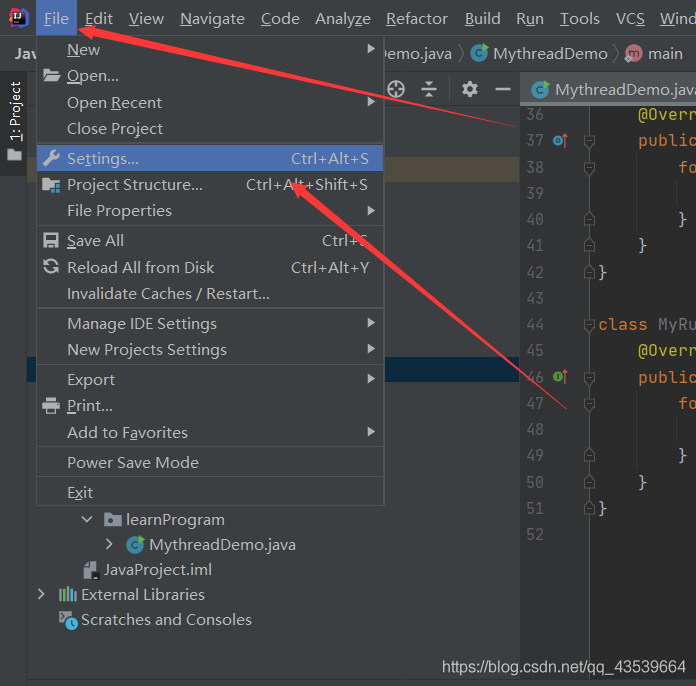Expand the New Projects Settings submenu arrow
696x686 pixels.
tap(371, 349)
